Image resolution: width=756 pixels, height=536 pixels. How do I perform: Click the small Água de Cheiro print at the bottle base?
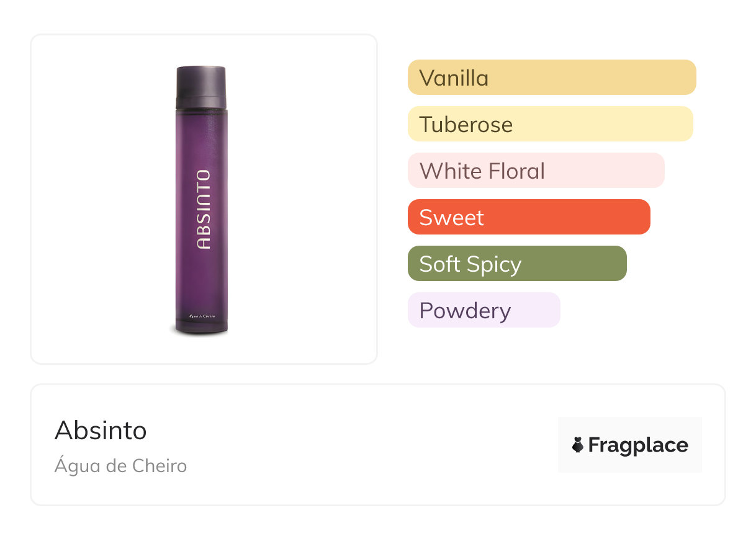coord(202,316)
